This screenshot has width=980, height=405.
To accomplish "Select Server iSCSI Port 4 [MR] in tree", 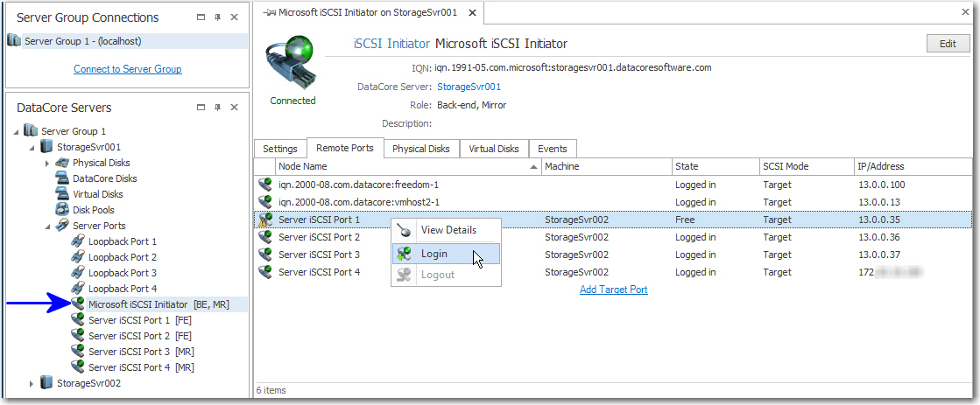I will pyautogui.click(x=141, y=367).
